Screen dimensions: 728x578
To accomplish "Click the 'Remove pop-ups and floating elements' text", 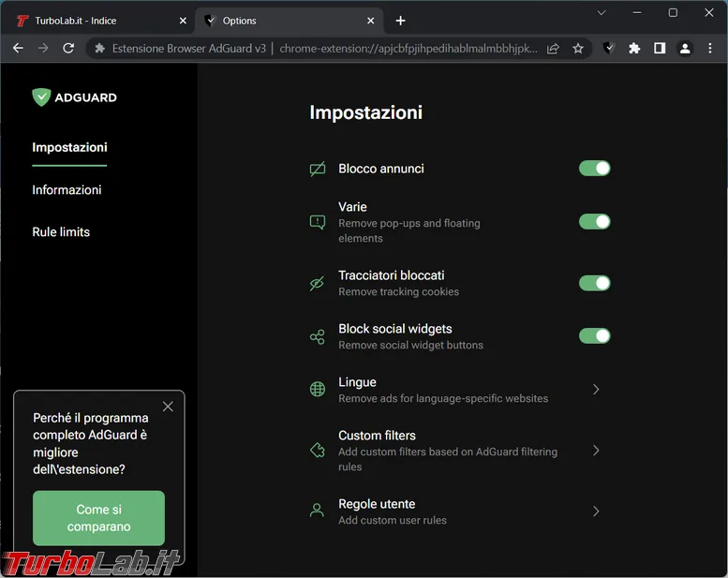I will click(409, 230).
